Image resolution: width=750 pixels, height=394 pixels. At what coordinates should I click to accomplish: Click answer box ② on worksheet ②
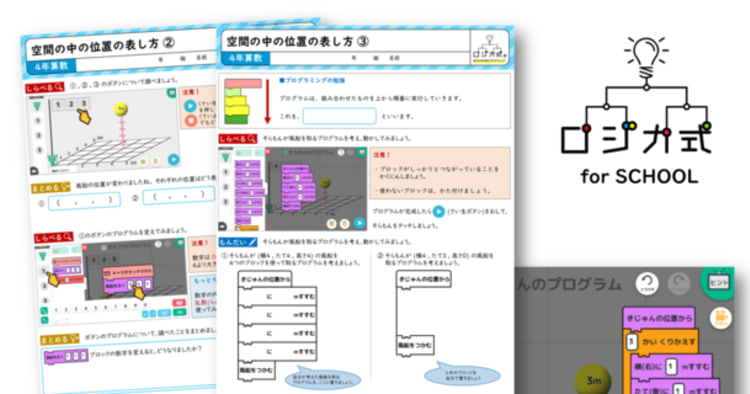178,195
